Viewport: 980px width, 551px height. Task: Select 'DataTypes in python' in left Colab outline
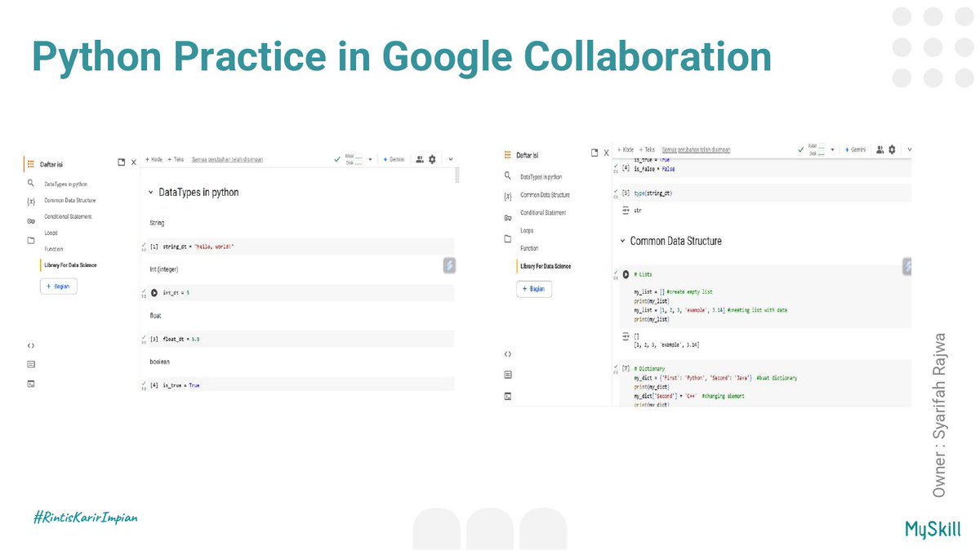66,184
